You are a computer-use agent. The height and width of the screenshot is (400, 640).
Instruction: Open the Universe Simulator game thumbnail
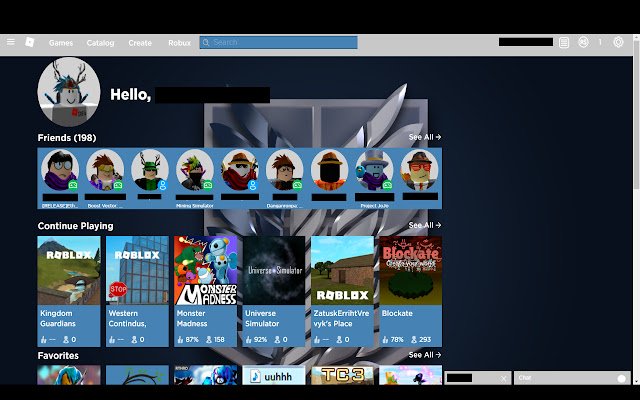[x=274, y=270]
